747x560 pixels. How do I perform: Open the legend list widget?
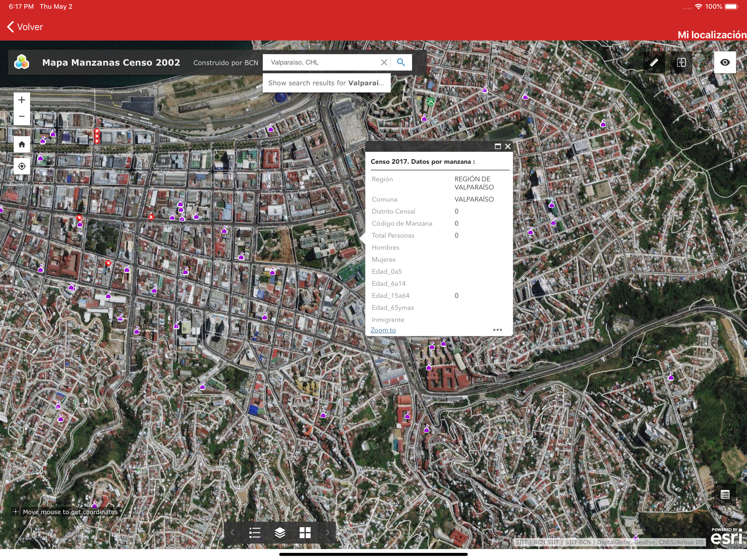(255, 533)
